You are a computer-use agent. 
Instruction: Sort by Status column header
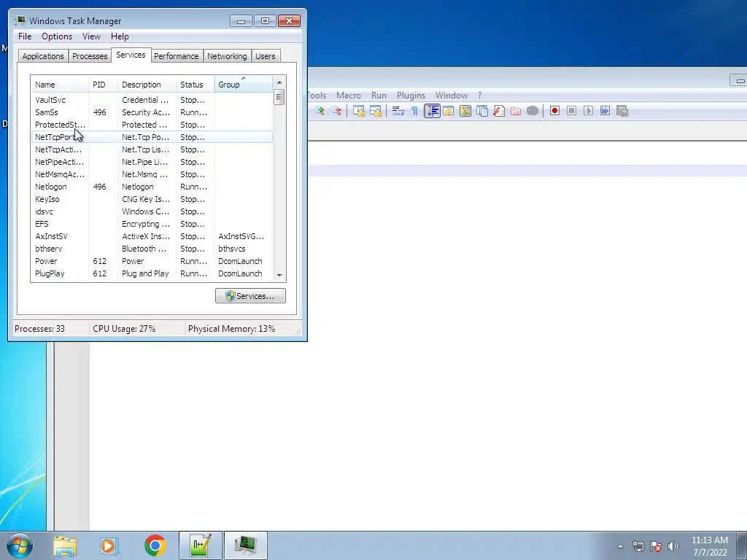[196, 85]
